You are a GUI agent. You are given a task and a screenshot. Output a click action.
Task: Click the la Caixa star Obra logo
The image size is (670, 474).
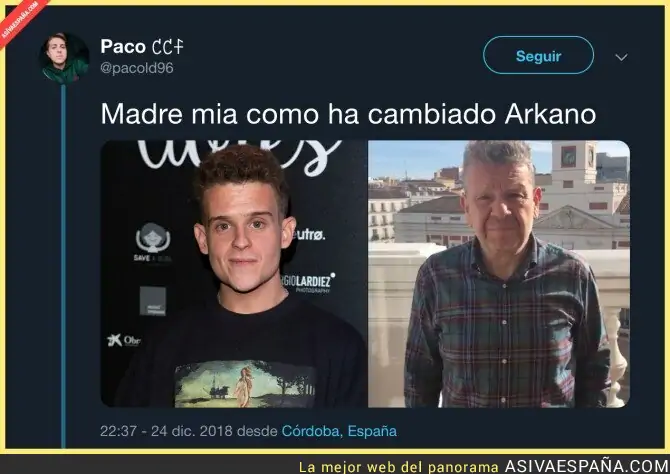point(124,341)
